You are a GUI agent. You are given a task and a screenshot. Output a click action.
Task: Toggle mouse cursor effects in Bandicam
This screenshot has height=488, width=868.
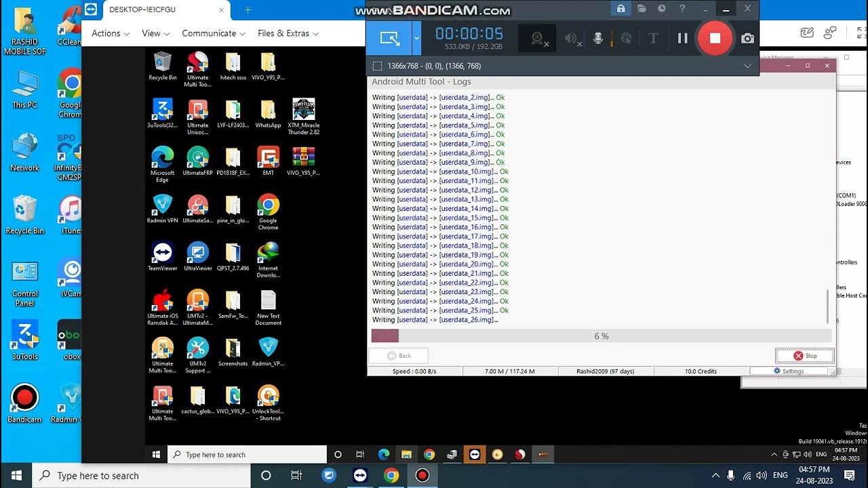tap(627, 39)
